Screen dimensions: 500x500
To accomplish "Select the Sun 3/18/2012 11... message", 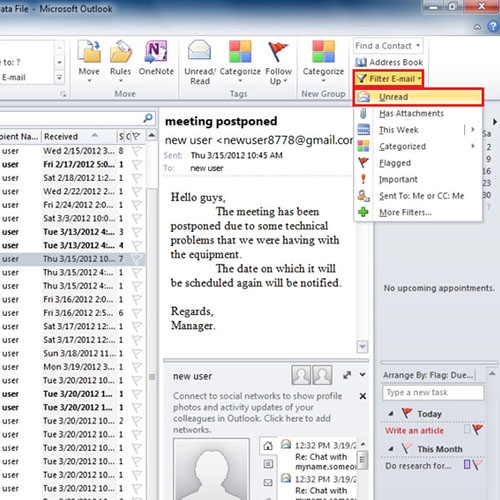I will 72,353.
